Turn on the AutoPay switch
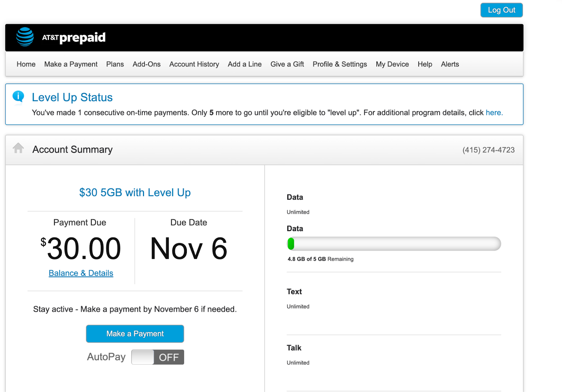The width and height of the screenshot is (562, 392). point(158,357)
